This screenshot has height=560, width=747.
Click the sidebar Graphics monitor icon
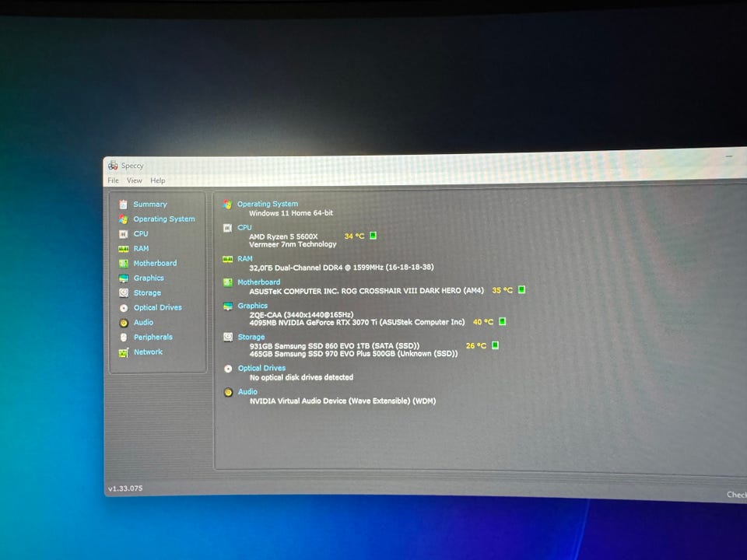click(x=124, y=278)
